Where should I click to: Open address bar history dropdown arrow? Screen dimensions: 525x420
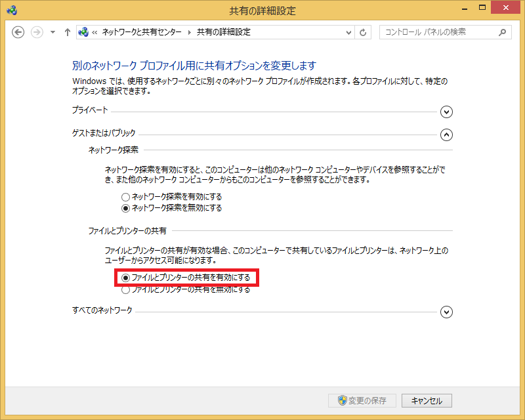click(348, 32)
